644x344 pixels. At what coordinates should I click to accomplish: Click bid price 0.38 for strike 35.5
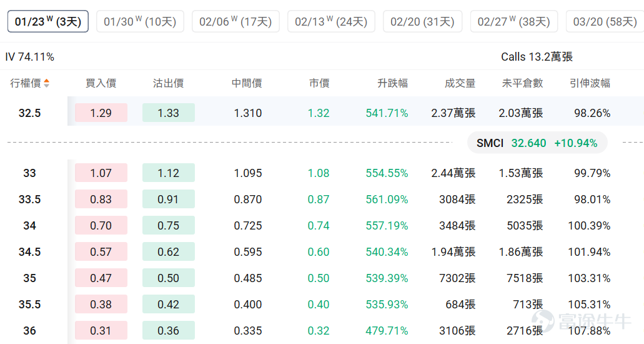pos(101,305)
